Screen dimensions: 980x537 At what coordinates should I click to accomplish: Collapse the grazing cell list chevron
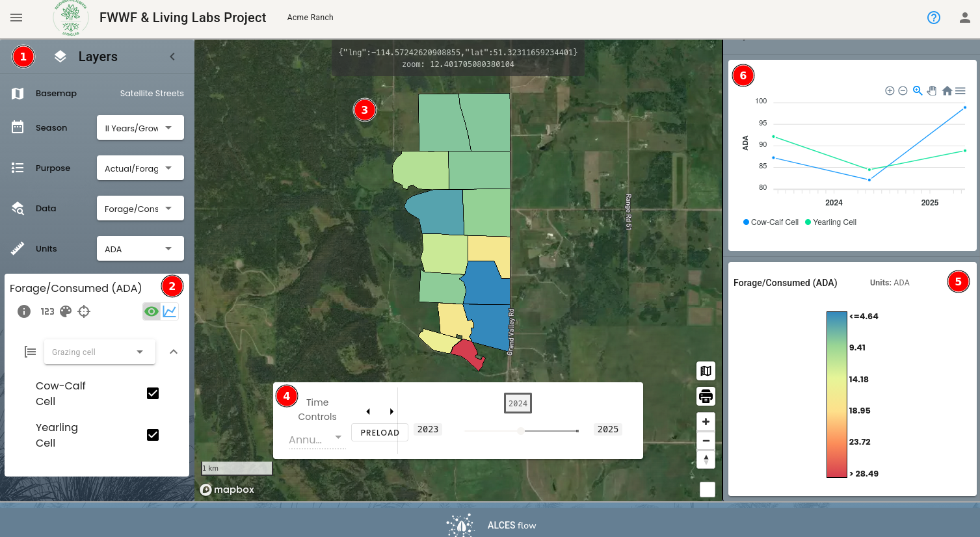coord(174,352)
